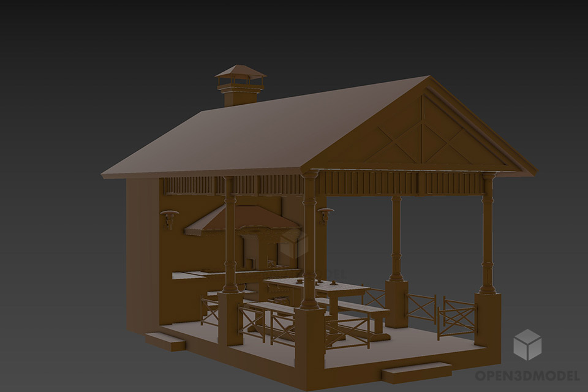Click the kitchen countertop along back wall
This screenshot has height=392, width=588.
[190, 275]
